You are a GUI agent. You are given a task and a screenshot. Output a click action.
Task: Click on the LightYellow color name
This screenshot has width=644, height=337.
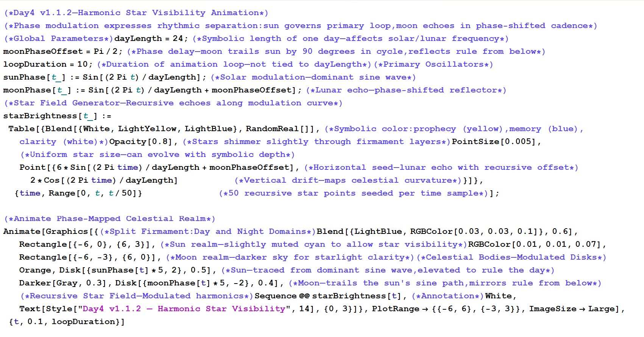pyautogui.click(x=147, y=129)
